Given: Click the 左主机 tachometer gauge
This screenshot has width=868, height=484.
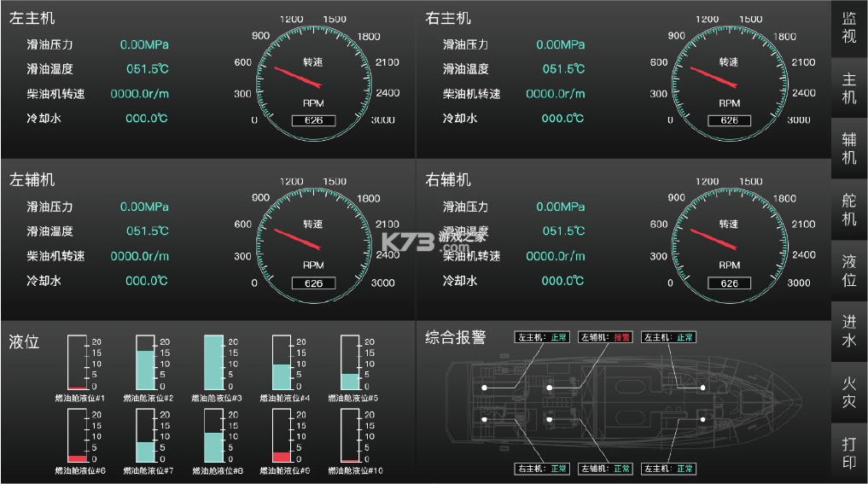Looking at the screenshot, I should (x=313, y=83).
